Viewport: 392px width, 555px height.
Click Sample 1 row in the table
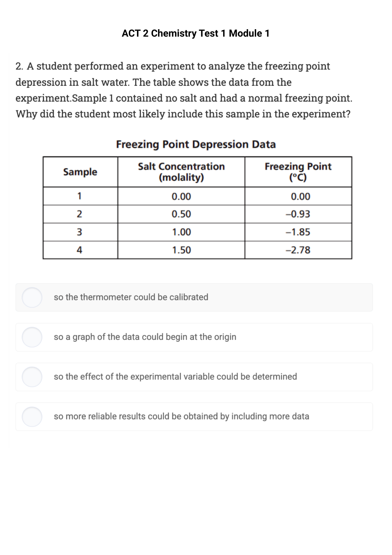click(194, 196)
